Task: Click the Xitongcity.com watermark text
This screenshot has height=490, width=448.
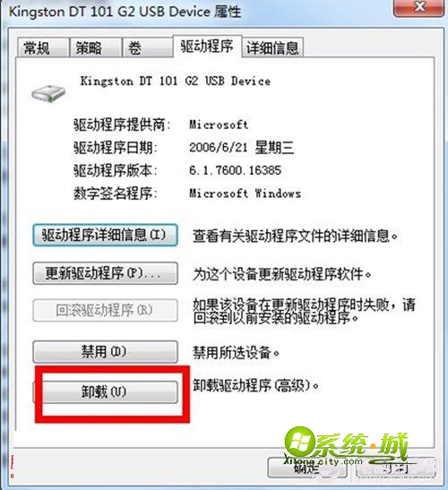Action: [x=323, y=461]
